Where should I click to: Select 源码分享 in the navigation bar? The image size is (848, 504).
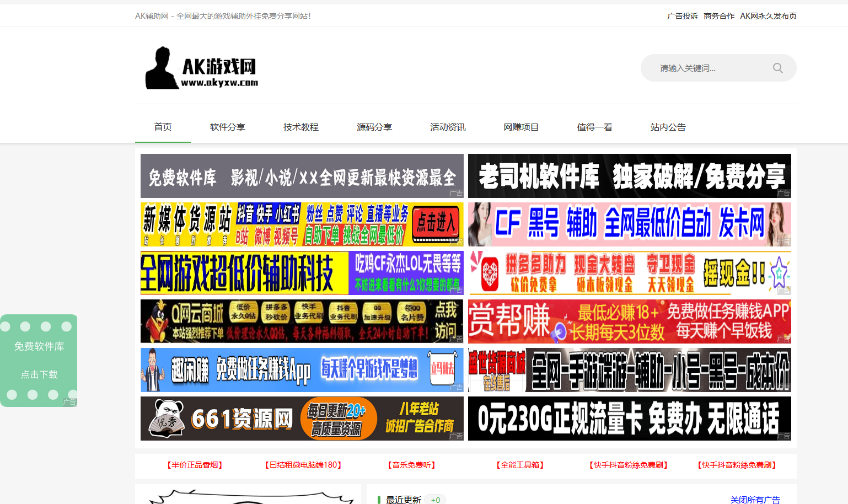click(x=374, y=127)
